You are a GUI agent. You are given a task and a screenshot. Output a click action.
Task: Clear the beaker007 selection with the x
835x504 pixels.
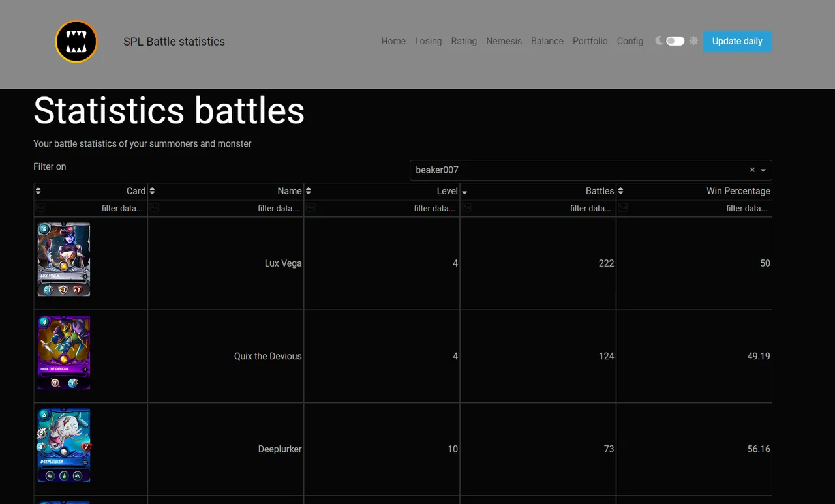click(752, 170)
